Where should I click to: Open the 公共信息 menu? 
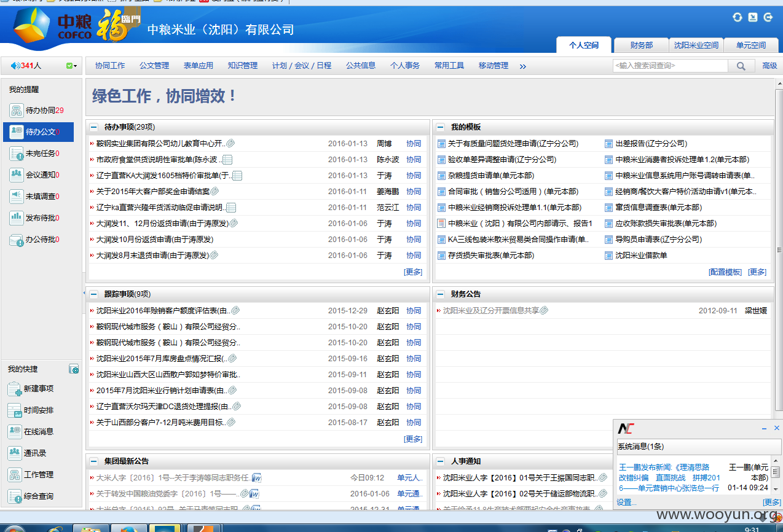(361, 66)
